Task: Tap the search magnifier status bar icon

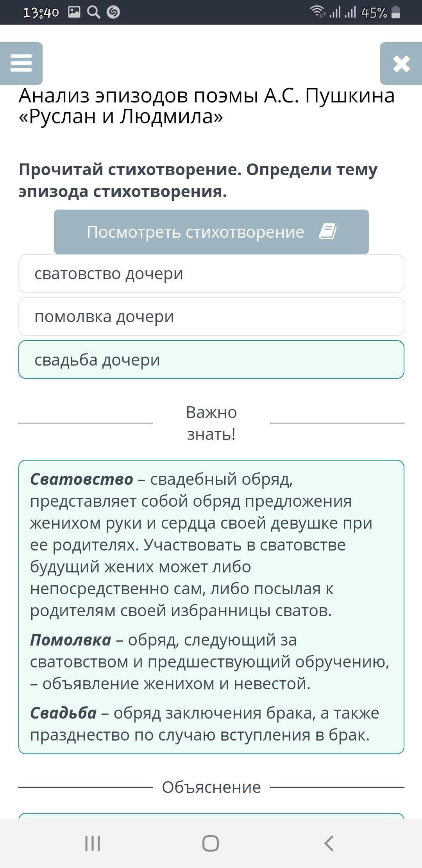Action: tap(93, 13)
